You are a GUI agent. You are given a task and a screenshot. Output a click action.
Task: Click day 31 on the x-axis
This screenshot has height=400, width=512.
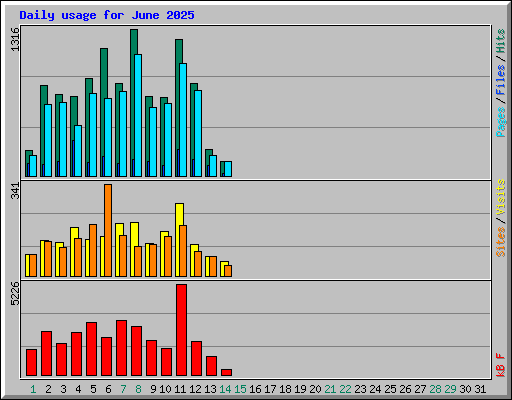point(480,389)
